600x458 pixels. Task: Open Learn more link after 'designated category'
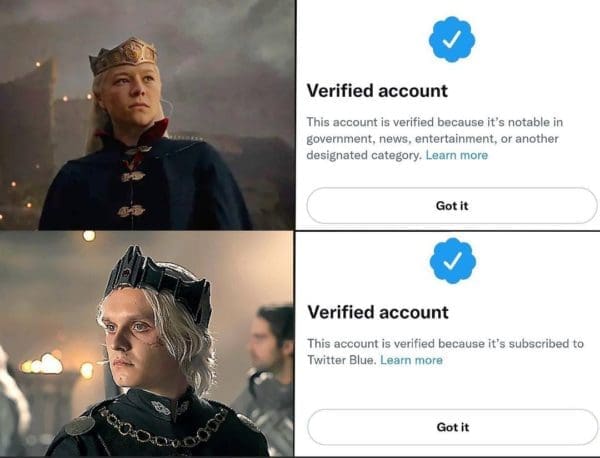pyautogui.click(x=457, y=155)
